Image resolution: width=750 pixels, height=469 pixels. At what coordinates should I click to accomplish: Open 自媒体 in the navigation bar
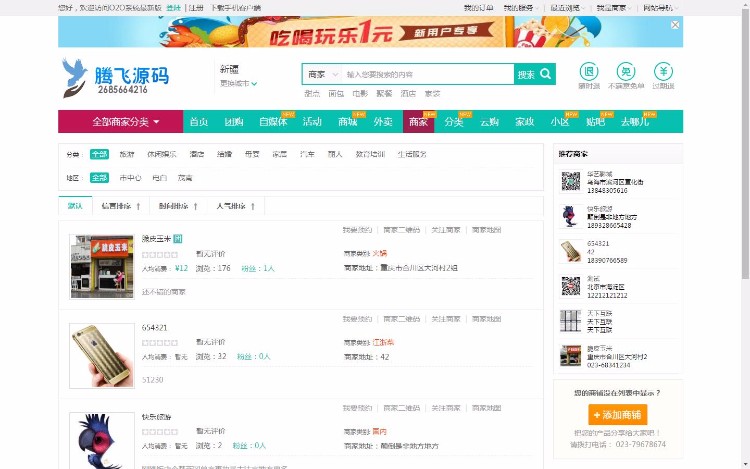coord(273,121)
